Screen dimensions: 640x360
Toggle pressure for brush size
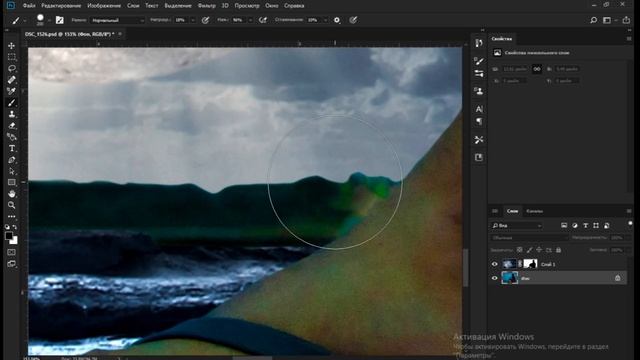tap(353, 20)
